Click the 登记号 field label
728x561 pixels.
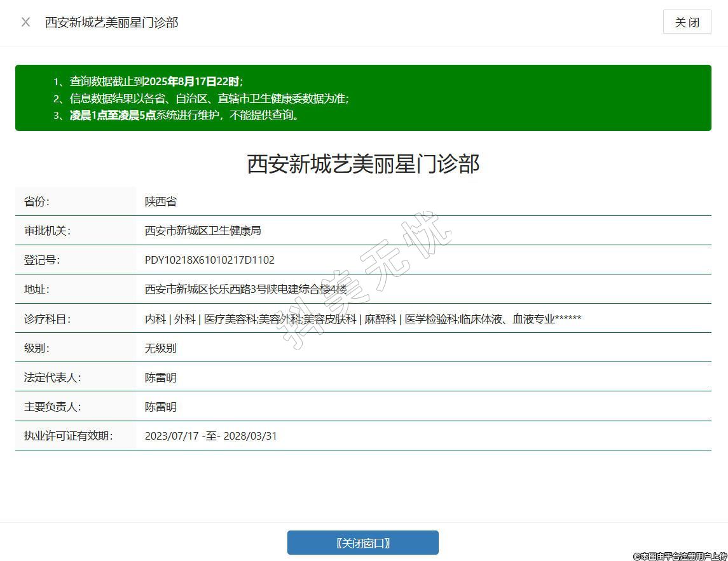pos(42,260)
